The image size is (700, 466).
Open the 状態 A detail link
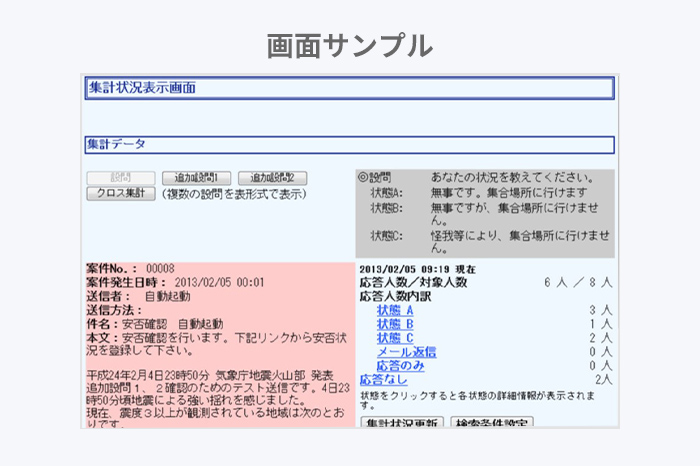(395, 310)
